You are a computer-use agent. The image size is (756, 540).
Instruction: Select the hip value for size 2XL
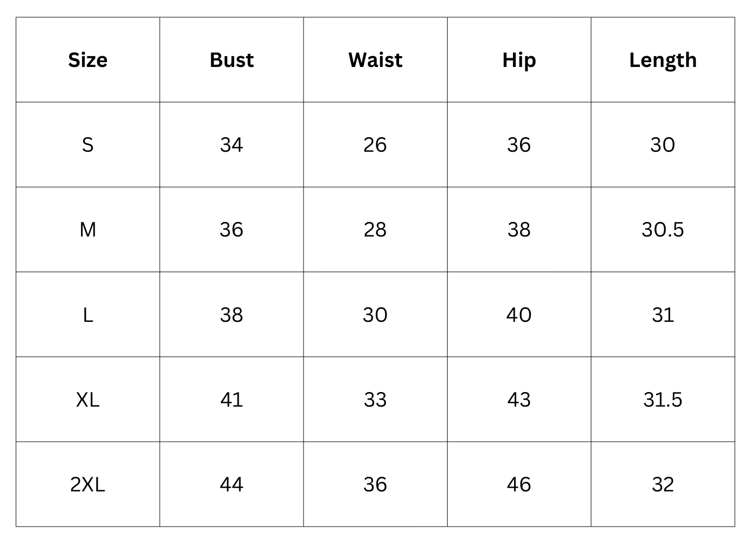[519, 484]
